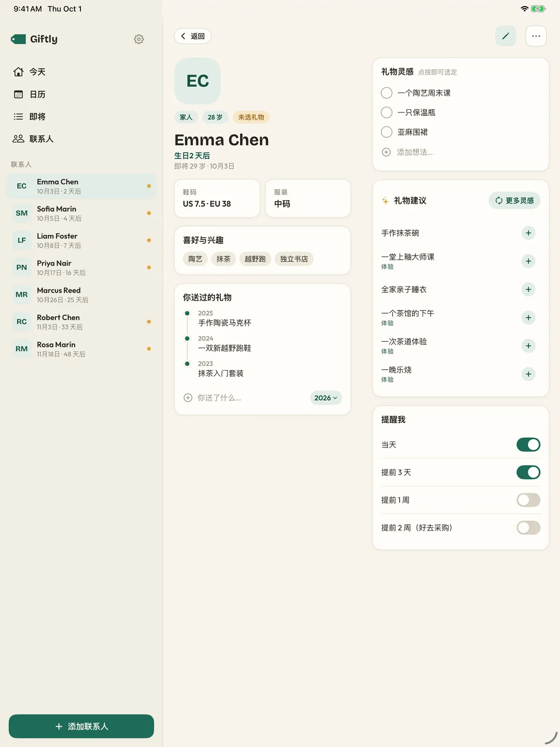Click the 未选礼物 status badge

point(251,117)
